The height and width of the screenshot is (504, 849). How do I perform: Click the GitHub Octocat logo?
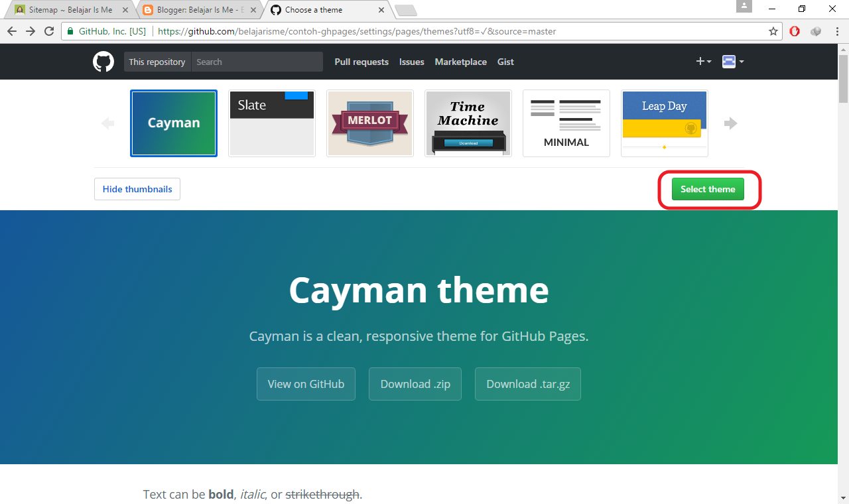103,62
